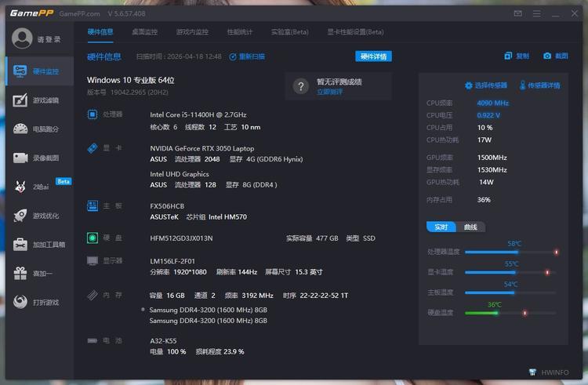This screenshot has height=385, width=588.
Task: Switch to the 桌面监控 tab
Action: pos(144,32)
